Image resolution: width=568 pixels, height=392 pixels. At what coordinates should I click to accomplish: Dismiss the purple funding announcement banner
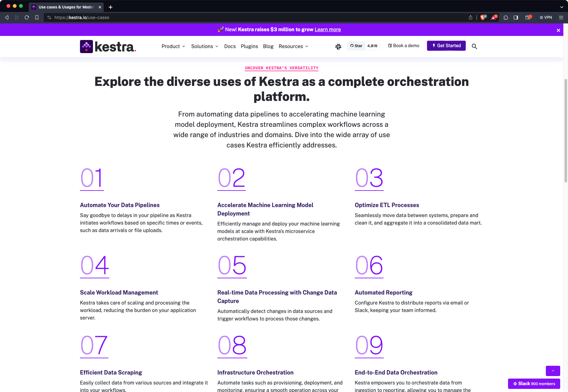558,30
